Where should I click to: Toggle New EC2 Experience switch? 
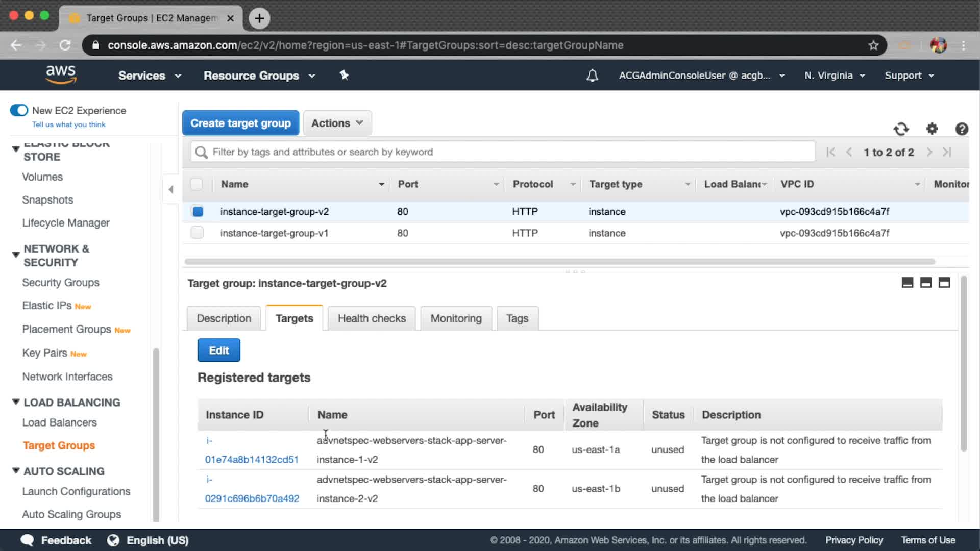click(x=19, y=110)
